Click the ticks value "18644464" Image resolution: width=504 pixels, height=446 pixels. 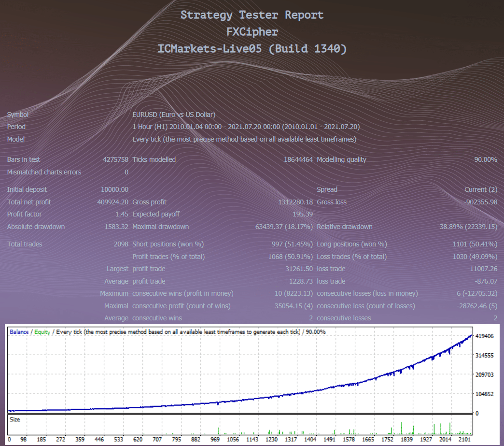(298, 159)
